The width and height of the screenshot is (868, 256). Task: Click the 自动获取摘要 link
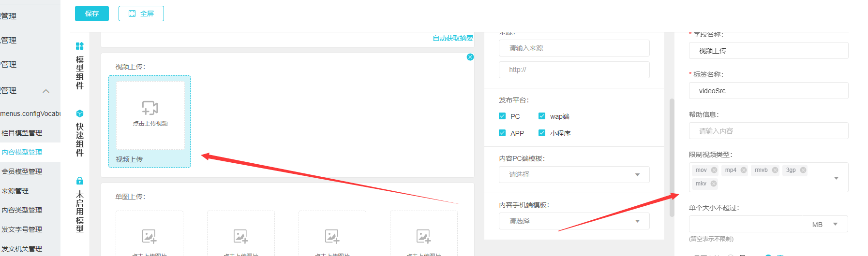pos(453,38)
